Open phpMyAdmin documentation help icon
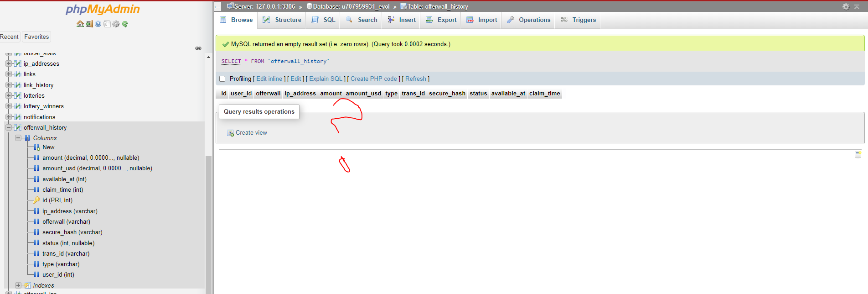The width and height of the screenshot is (868, 294). click(x=98, y=24)
